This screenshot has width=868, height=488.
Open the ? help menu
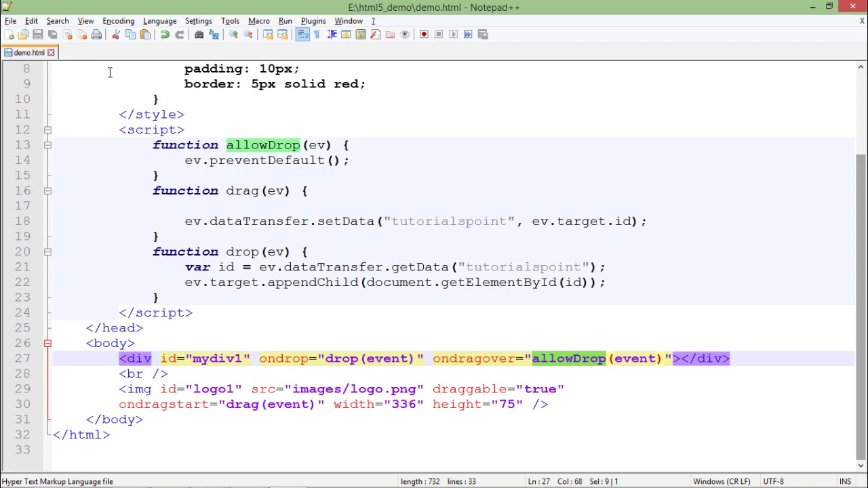pyautogui.click(x=373, y=21)
